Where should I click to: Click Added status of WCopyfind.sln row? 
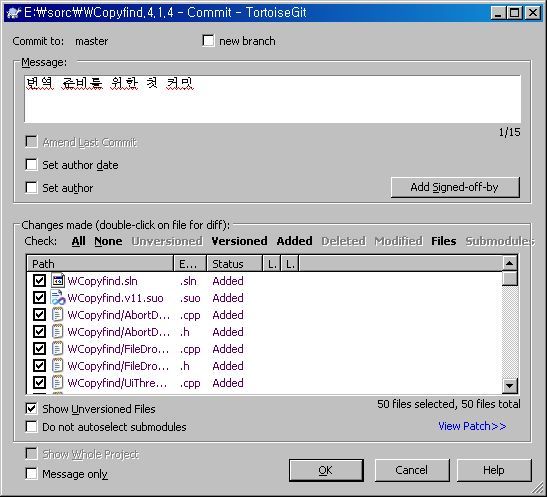click(228, 281)
